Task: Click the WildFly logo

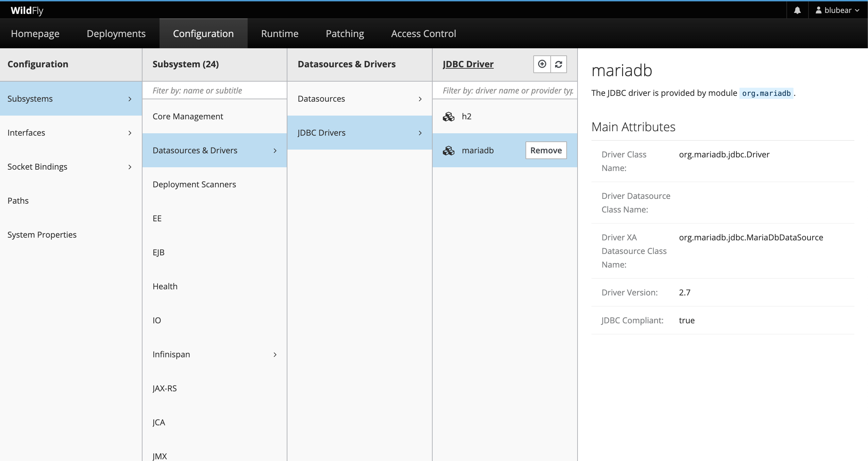Action: point(27,10)
